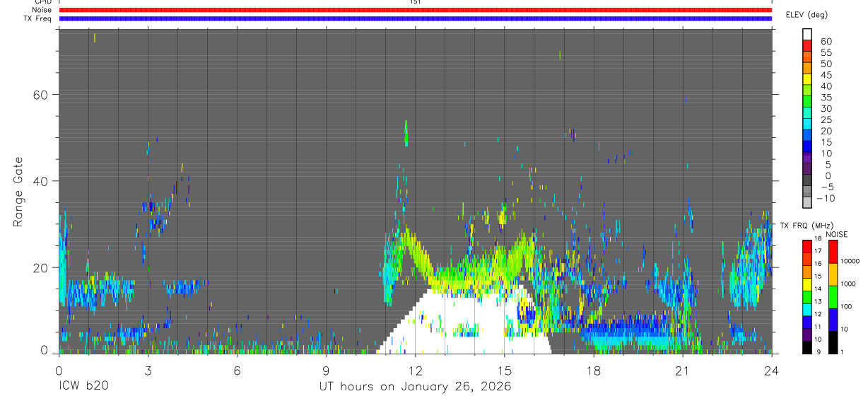
Task: Pick the light gray bottom ELEV swatch
Action: coord(807,202)
